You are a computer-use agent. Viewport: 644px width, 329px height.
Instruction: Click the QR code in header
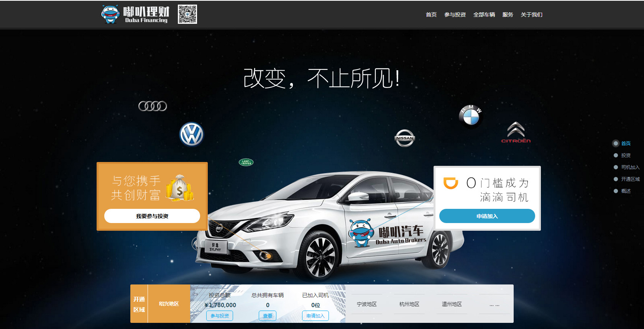tap(187, 14)
